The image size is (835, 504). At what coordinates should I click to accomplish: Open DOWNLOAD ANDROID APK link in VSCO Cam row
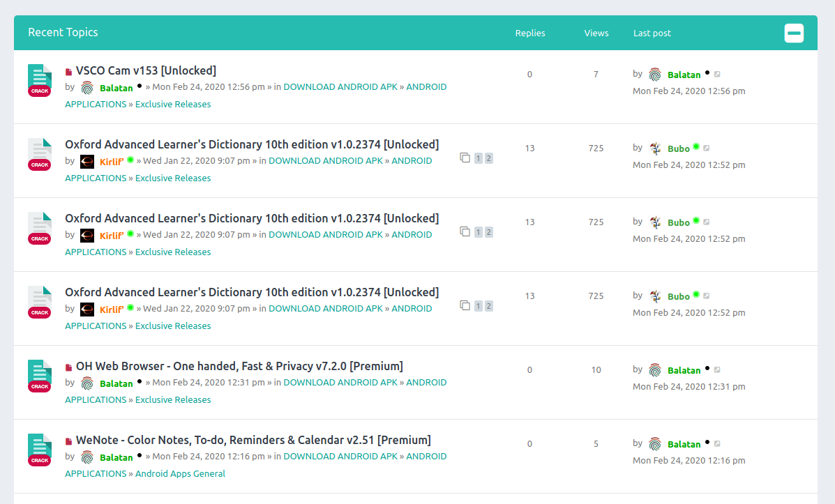pos(340,86)
